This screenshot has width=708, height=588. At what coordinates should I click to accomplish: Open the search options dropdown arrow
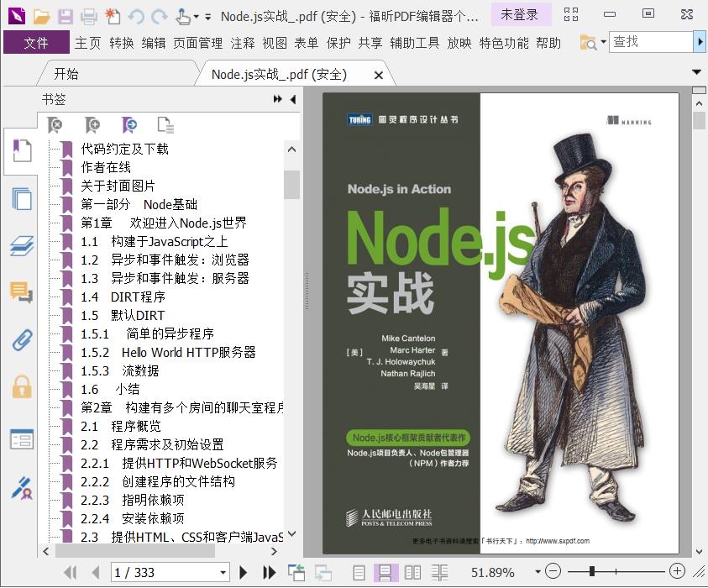click(603, 42)
